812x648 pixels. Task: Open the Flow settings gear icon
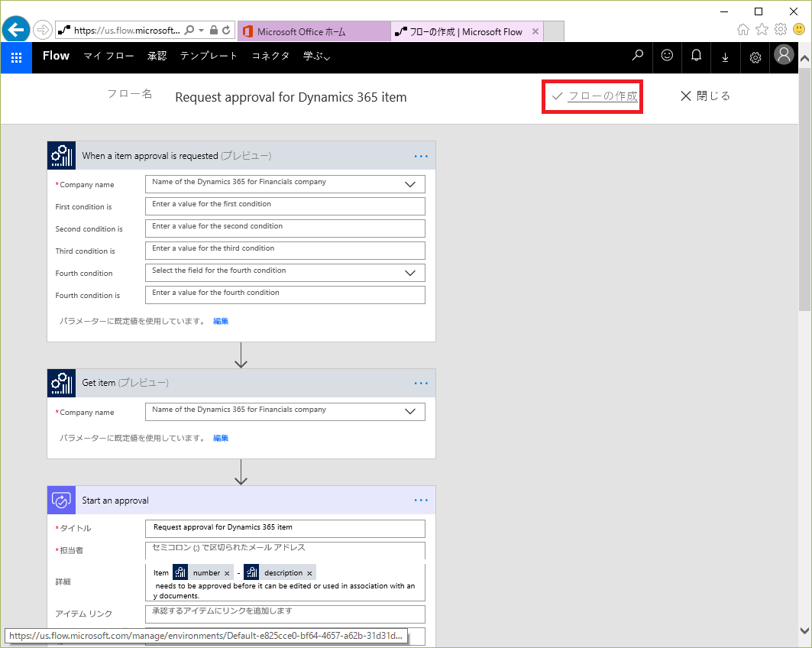[x=755, y=57]
